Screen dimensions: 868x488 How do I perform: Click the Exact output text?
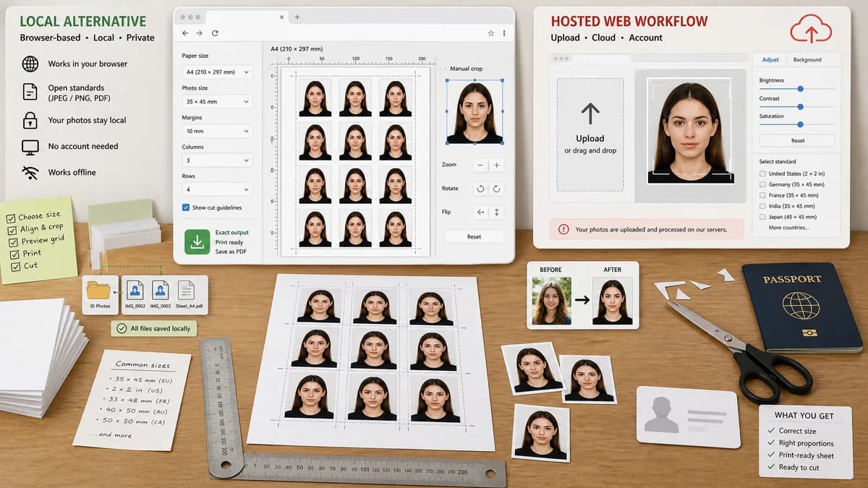[x=232, y=233]
